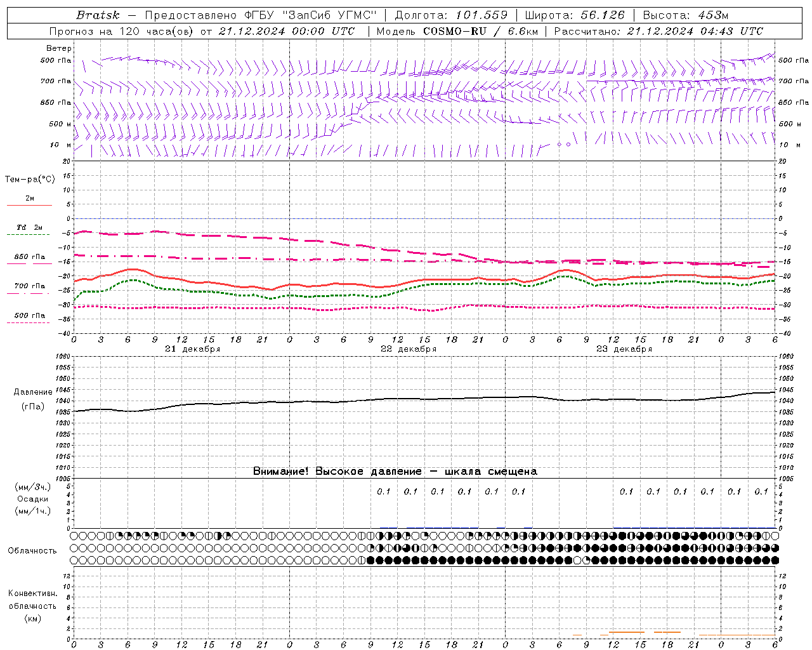The height and width of the screenshot is (650, 812).
Task: Click "Прогноз на 120 часа(ов)" forecast length text
Action: (122, 31)
